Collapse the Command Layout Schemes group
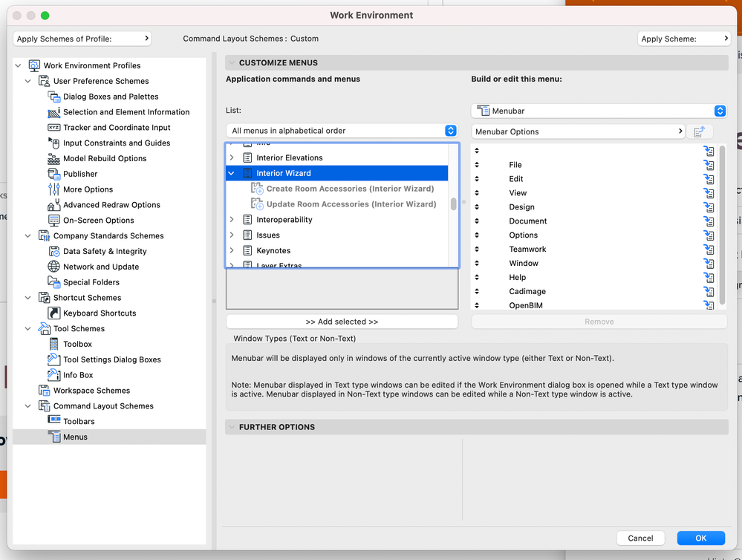The height and width of the screenshot is (560, 742). coord(28,406)
